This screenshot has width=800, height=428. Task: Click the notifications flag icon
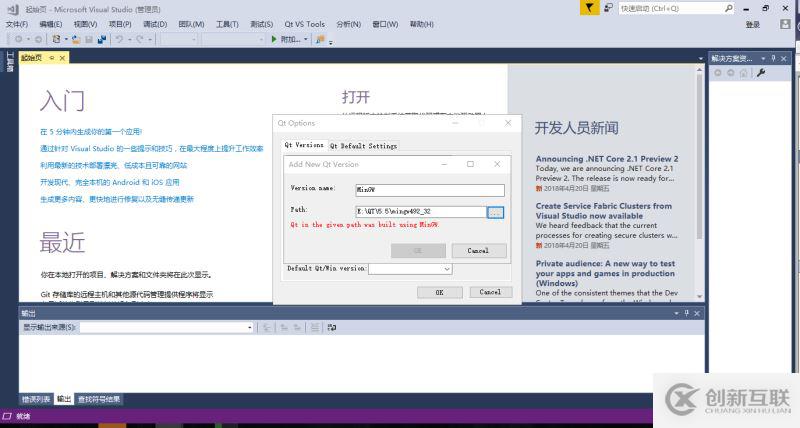pos(589,8)
